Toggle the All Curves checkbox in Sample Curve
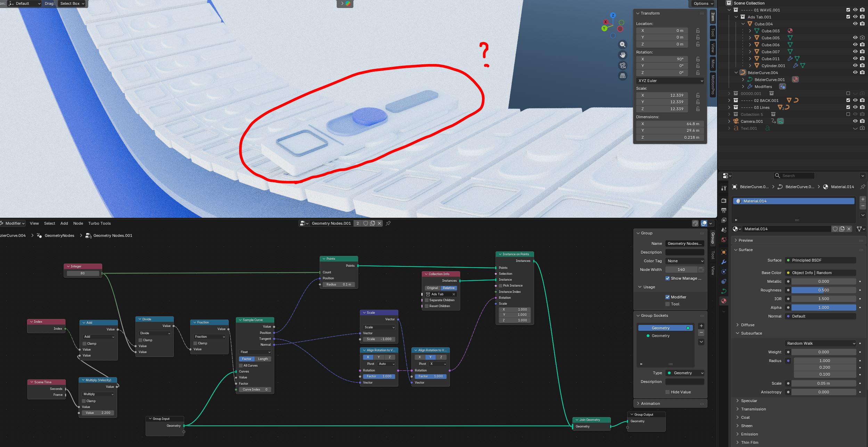The height and width of the screenshot is (447, 868). point(241,366)
